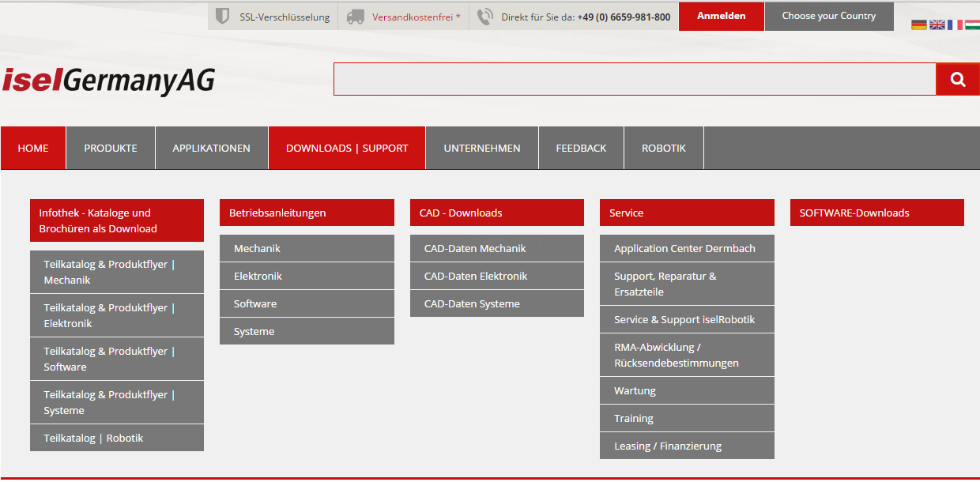Expand the PRODUKTE navigation menu
This screenshot has width=980, height=482.
coord(111,148)
